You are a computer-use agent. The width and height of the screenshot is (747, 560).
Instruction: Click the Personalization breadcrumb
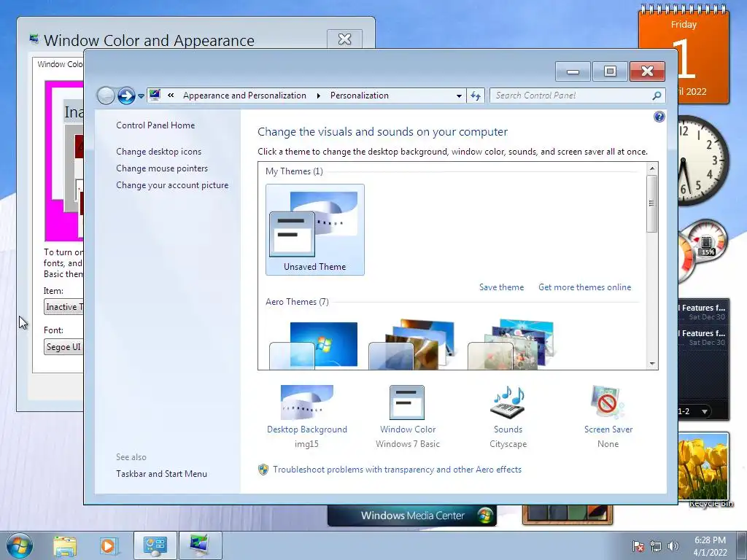tap(360, 96)
